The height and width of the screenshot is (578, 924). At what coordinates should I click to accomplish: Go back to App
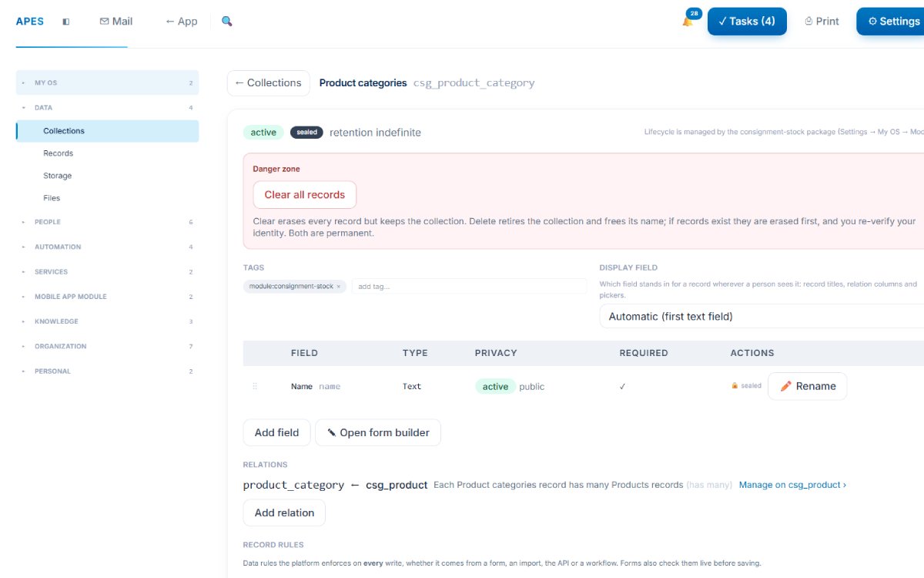coord(182,22)
